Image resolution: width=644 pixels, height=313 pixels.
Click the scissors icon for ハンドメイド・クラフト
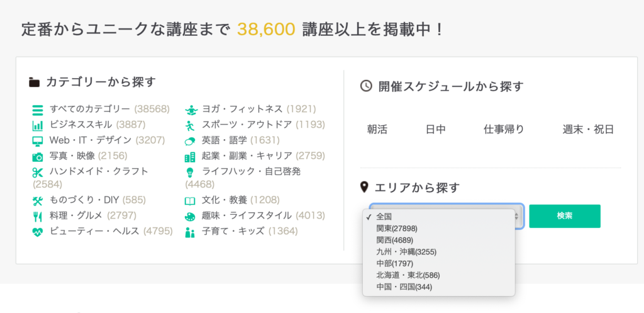[x=37, y=173]
